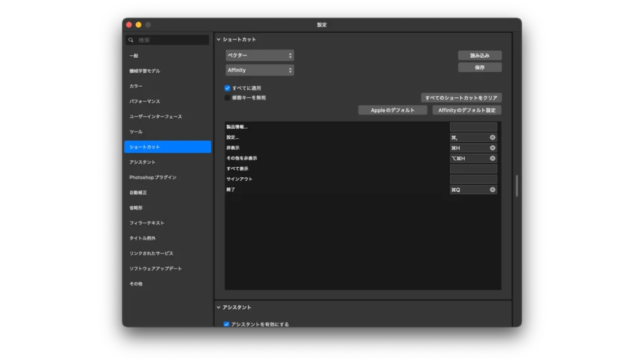Select the 一般 settings category
Image resolution: width=644 pixels, height=362 pixels.
click(x=134, y=55)
